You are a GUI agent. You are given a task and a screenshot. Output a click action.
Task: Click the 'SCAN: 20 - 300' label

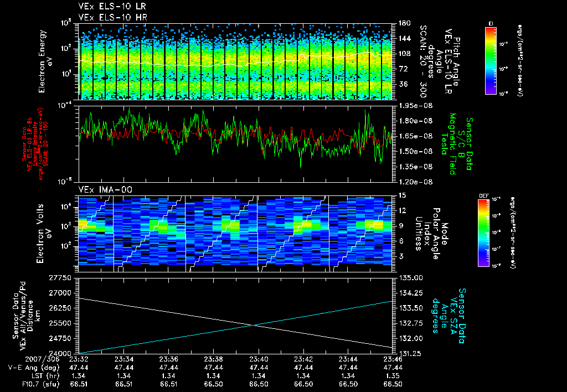tap(422, 61)
